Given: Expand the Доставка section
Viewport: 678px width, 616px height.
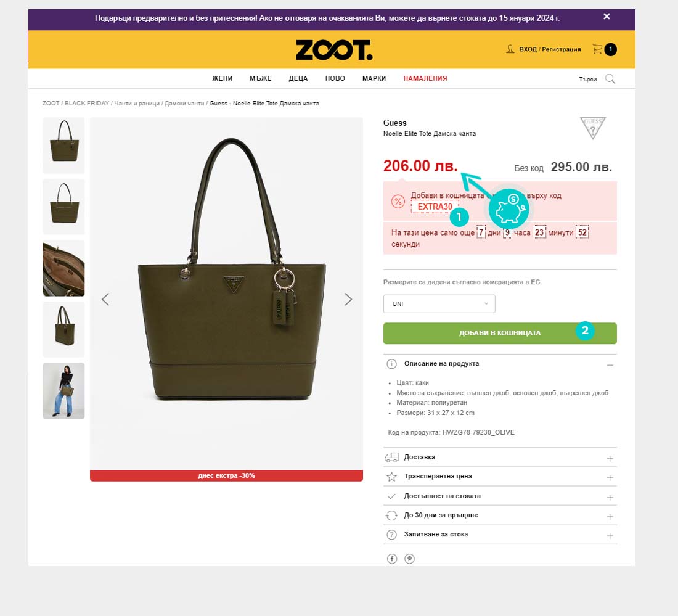Looking at the screenshot, I should coord(500,458).
